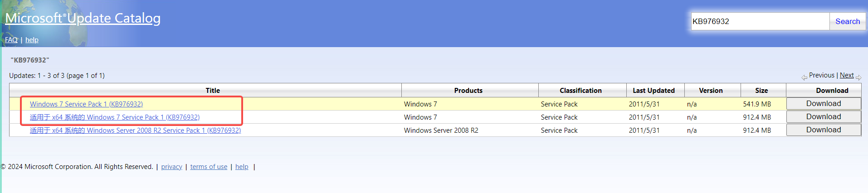This screenshot has width=868, height=193.
Task: Download the Windows Server 2008 R2 update
Action: 823,130
